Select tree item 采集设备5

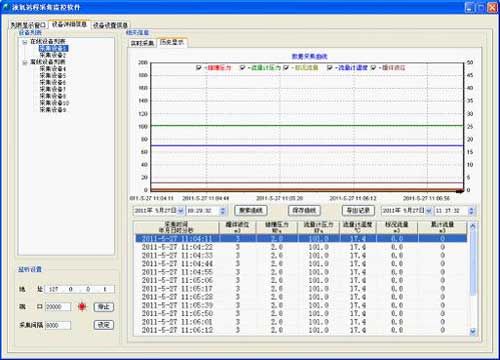tap(53, 75)
